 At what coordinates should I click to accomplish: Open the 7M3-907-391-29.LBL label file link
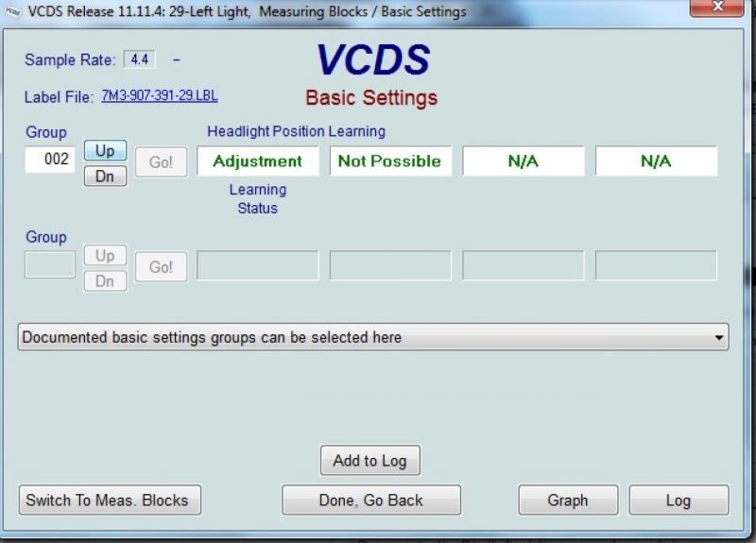[159, 95]
